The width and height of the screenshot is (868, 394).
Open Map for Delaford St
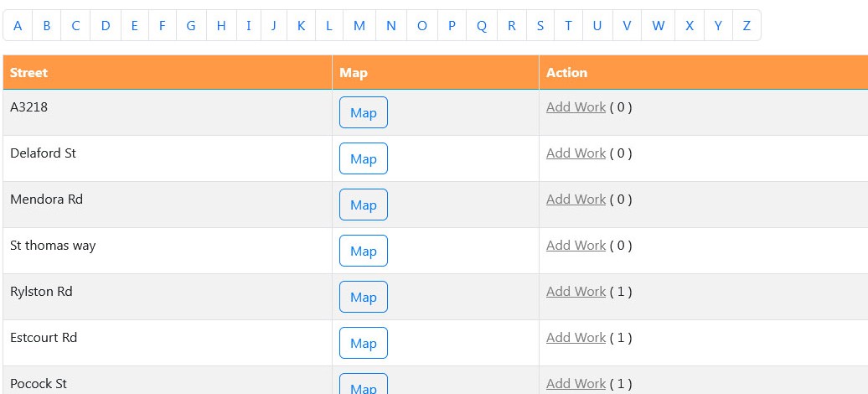click(x=363, y=158)
